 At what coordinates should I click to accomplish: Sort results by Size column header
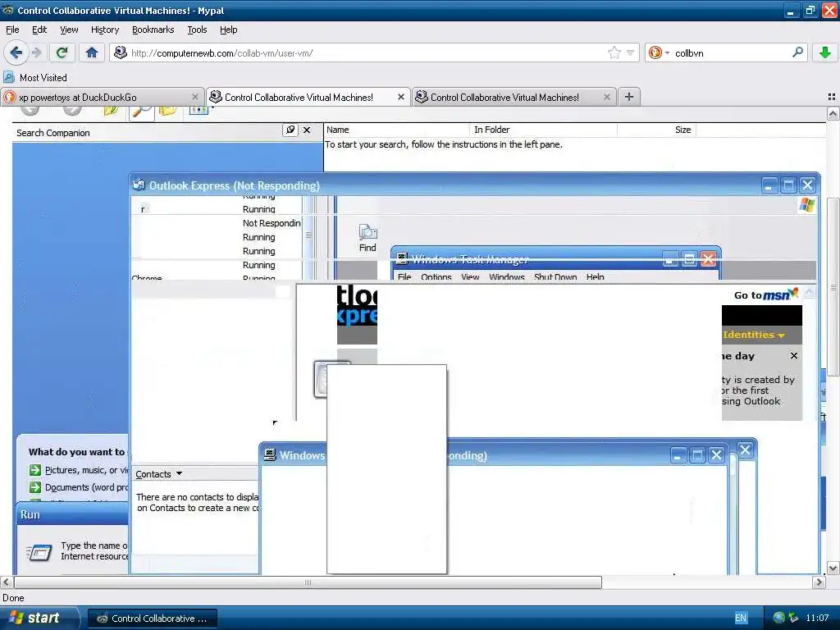coord(657,130)
